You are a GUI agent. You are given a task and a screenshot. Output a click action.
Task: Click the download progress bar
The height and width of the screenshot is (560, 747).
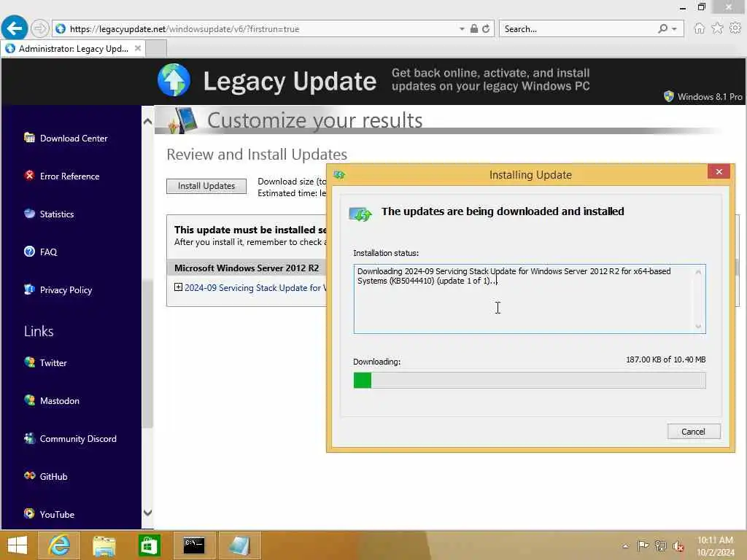click(x=530, y=381)
